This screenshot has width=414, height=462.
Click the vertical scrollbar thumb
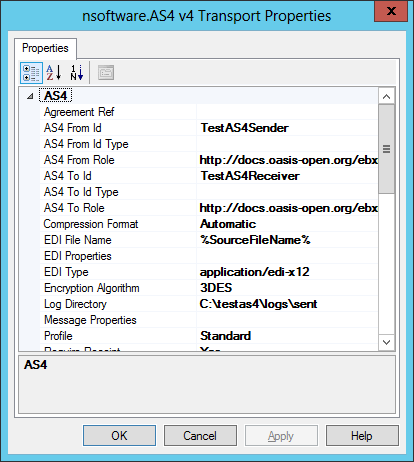coord(387,149)
